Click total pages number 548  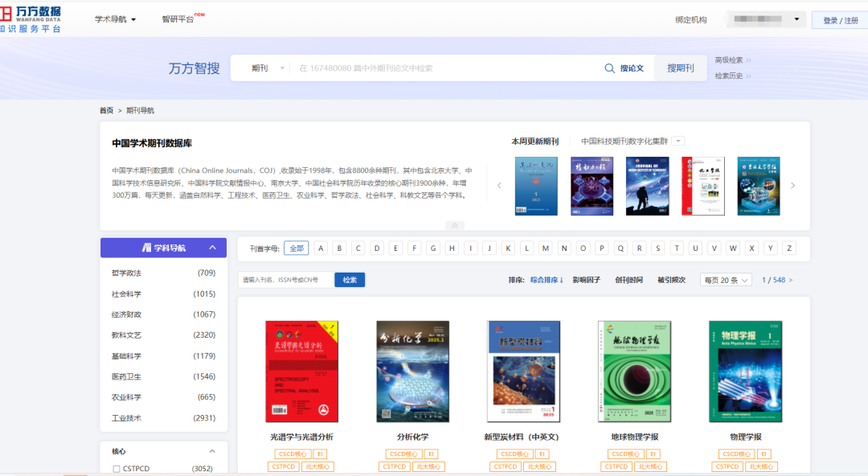(x=779, y=280)
